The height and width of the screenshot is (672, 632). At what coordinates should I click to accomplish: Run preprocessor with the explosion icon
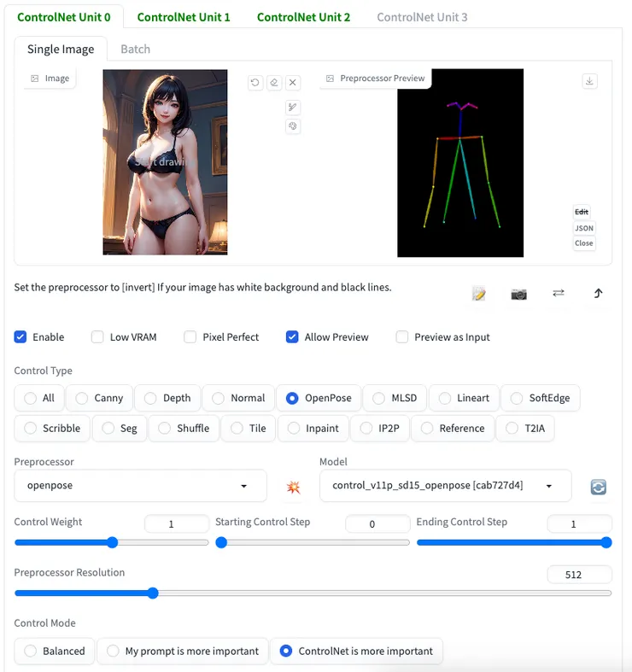tap(293, 487)
